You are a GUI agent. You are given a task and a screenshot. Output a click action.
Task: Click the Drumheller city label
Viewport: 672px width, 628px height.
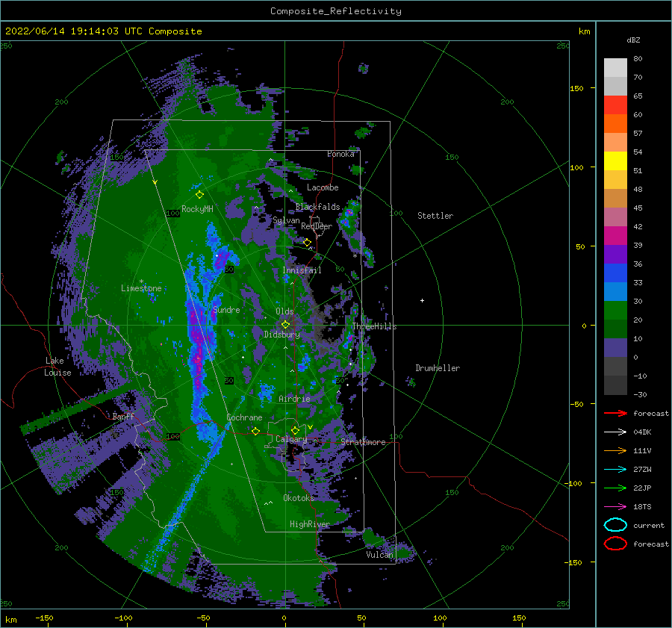pos(438,368)
